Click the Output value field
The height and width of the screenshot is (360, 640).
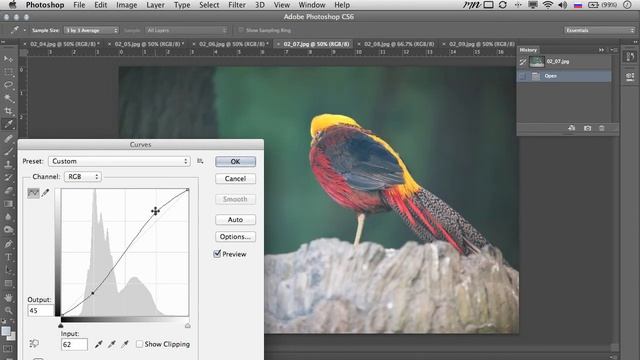(40, 311)
